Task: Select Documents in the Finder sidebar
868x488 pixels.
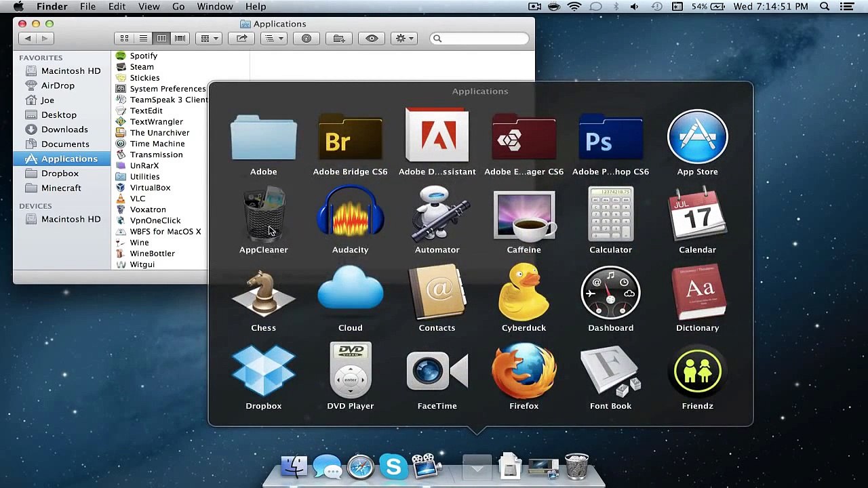Action: [62, 144]
